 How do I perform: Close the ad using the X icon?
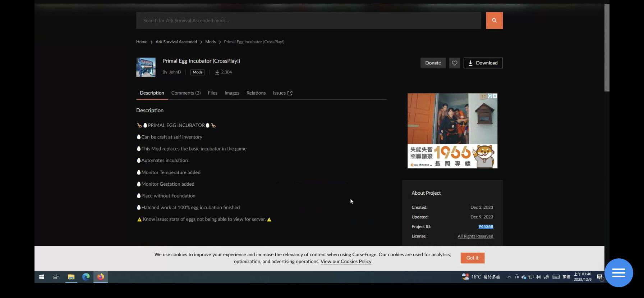495,96
